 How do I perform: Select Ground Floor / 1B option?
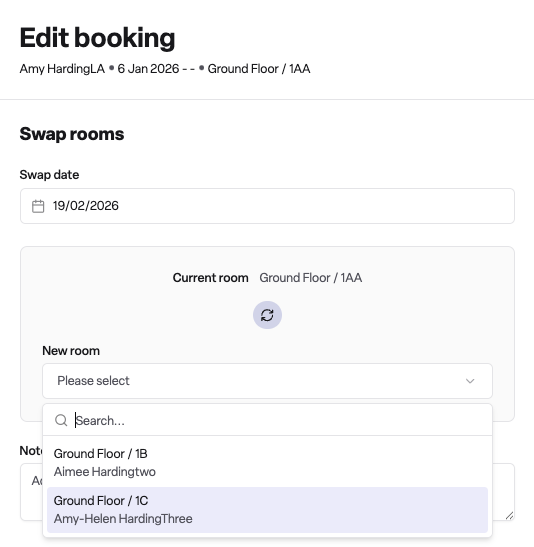[x=267, y=463]
